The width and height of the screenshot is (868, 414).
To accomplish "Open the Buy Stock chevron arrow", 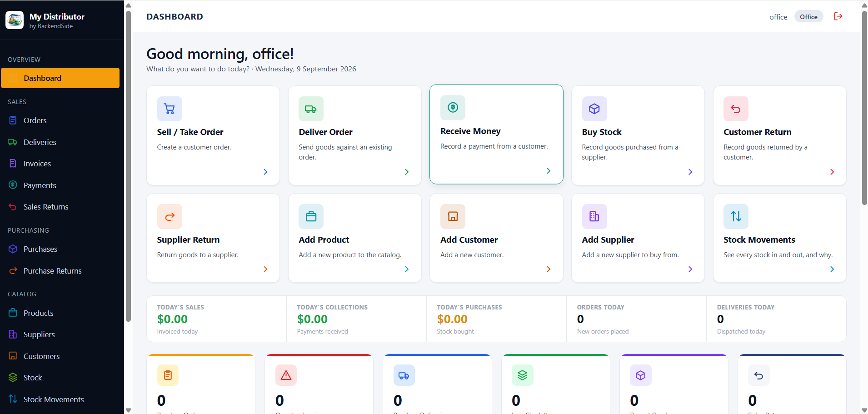I will tap(690, 172).
